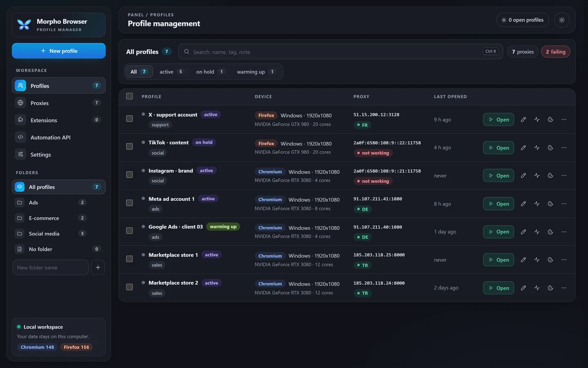
Task: Click activity pulse icon for Google Ads · client 03
Action: pyautogui.click(x=537, y=232)
